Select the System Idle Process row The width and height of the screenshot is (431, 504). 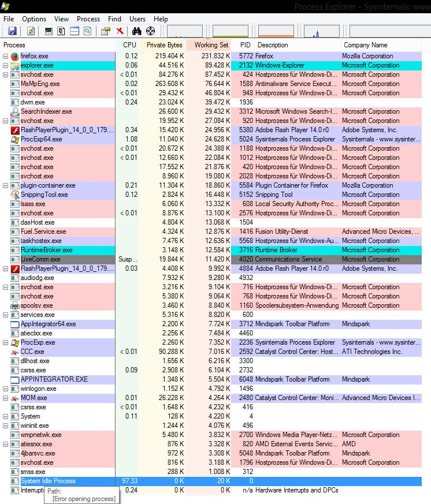(x=211, y=481)
